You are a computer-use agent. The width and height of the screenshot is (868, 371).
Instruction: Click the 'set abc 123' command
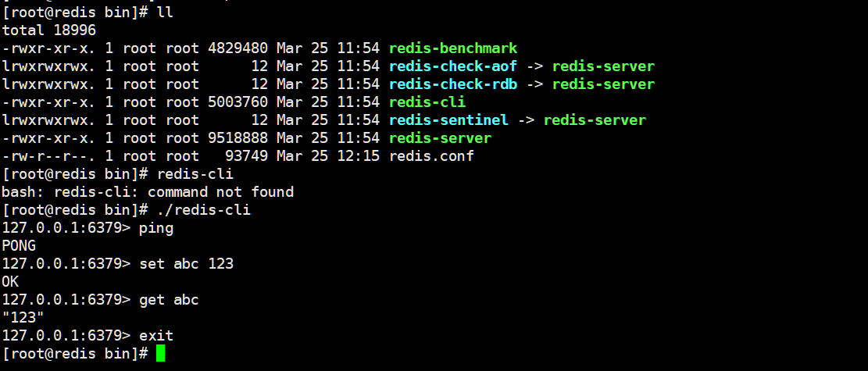click(187, 263)
